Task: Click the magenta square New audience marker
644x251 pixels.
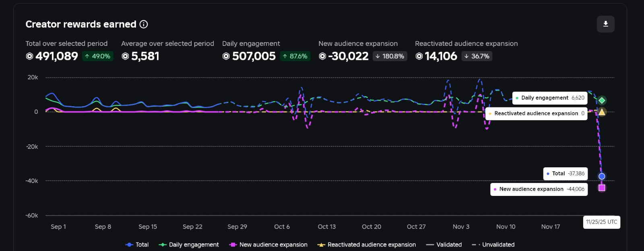Action: (x=602, y=188)
